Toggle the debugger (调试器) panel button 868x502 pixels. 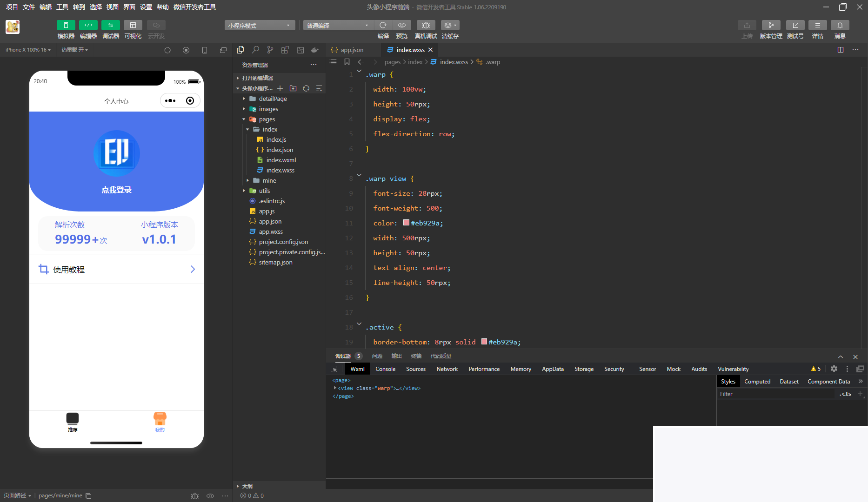click(110, 26)
